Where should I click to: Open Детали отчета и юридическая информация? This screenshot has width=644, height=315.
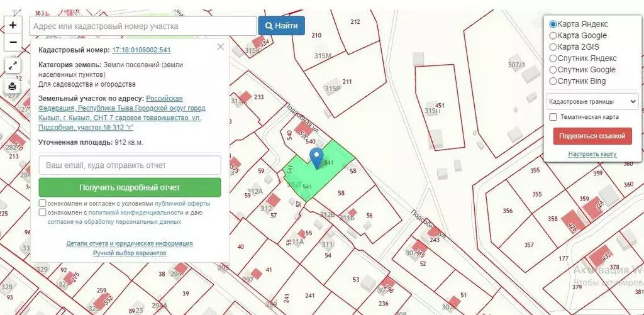tap(130, 243)
